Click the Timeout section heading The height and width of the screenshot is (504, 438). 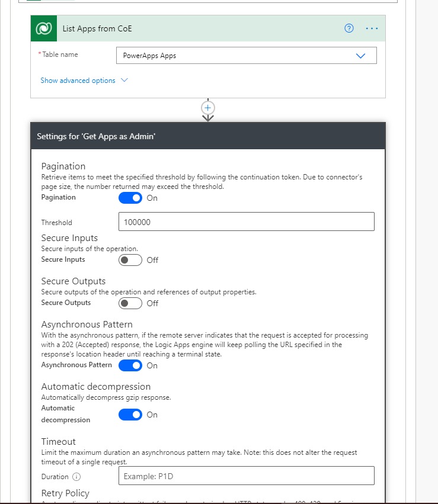[59, 441]
